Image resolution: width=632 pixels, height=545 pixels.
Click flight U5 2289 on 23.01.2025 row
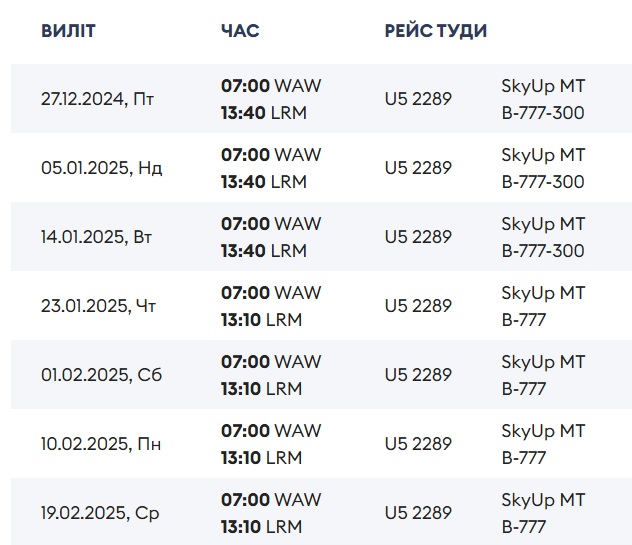(418, 306)
